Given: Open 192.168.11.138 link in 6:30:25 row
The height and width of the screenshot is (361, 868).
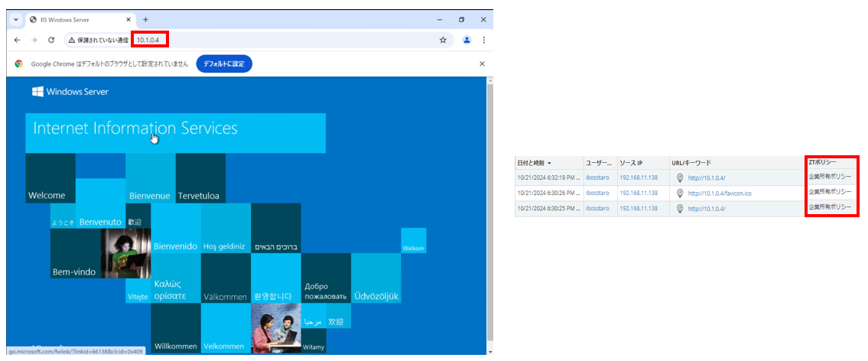Looking at the screenshot, I should tap(639, 209).
